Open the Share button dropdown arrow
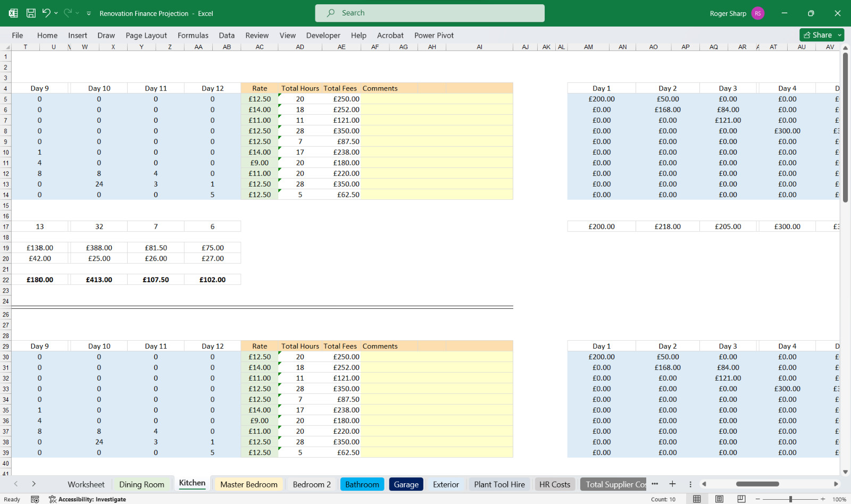 click(840, 35)
